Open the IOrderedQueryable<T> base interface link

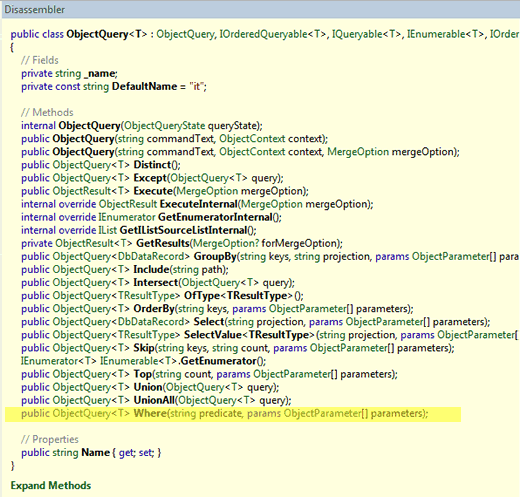pyautogui.click(x=273, y=34)
